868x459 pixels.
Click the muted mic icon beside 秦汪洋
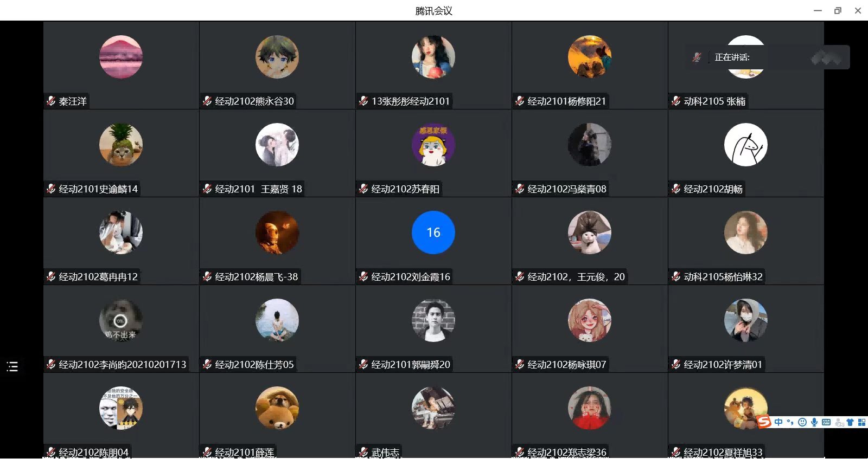pyautogui.click(x=51, y=101)
